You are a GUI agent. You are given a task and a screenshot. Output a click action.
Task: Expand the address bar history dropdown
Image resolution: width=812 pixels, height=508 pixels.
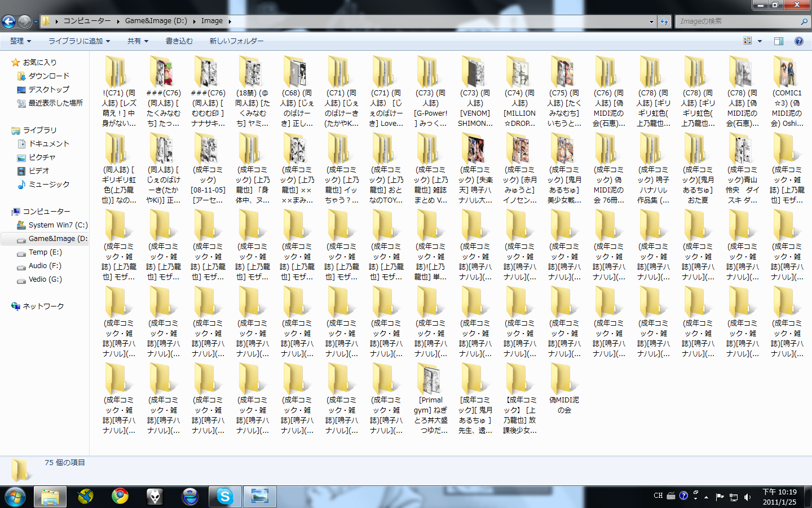coord(651,21)
